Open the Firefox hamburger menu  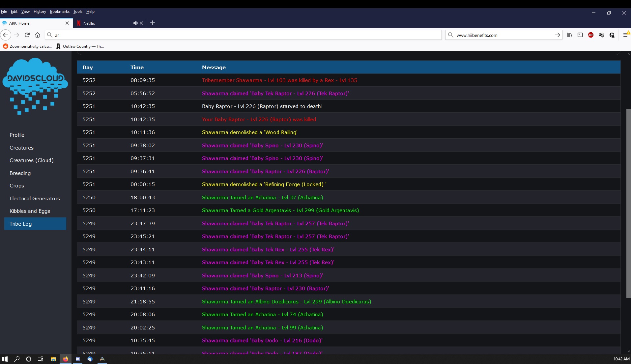(625, 35)
